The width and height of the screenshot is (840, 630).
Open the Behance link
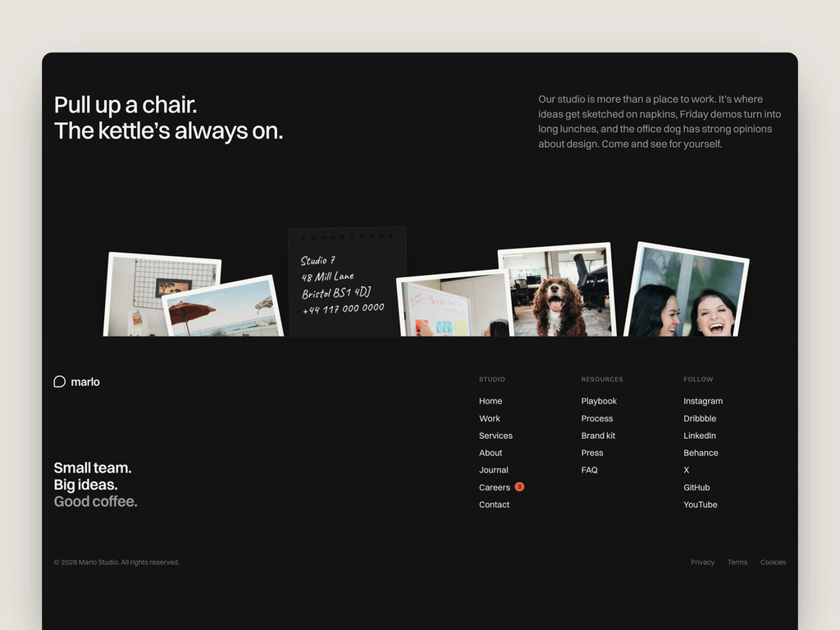pyautogui.click(x=701, y=453)
